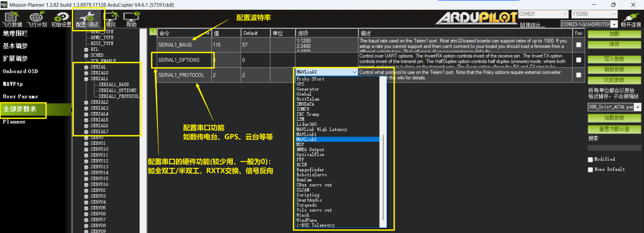Click the 写入参数 write params button
This screenshot has height=233, width=644.
[614, 59]
